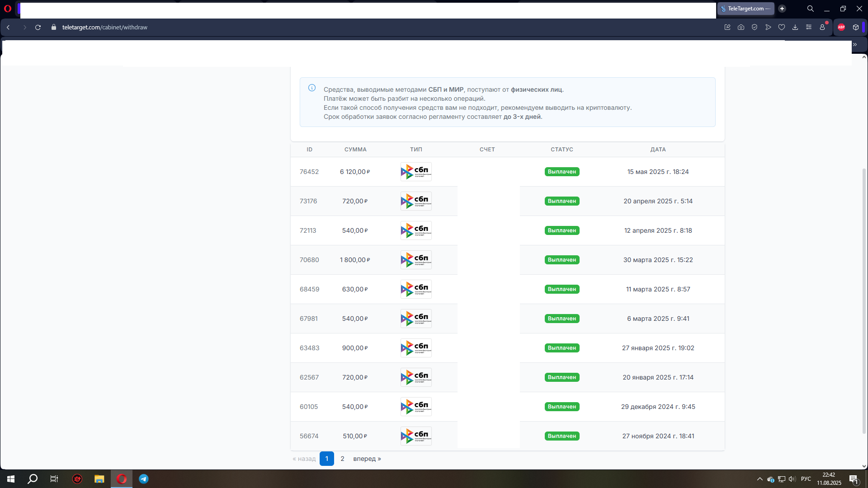
Task: Open the browser downloads icon
Action: tap(795, 27)
